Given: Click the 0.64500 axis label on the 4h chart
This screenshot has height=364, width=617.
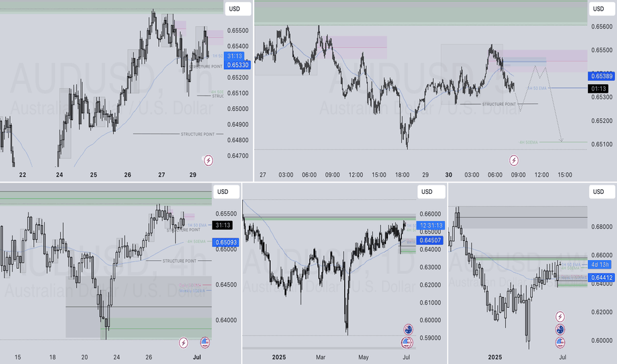Looking at the screenshot, I should 226,285.
